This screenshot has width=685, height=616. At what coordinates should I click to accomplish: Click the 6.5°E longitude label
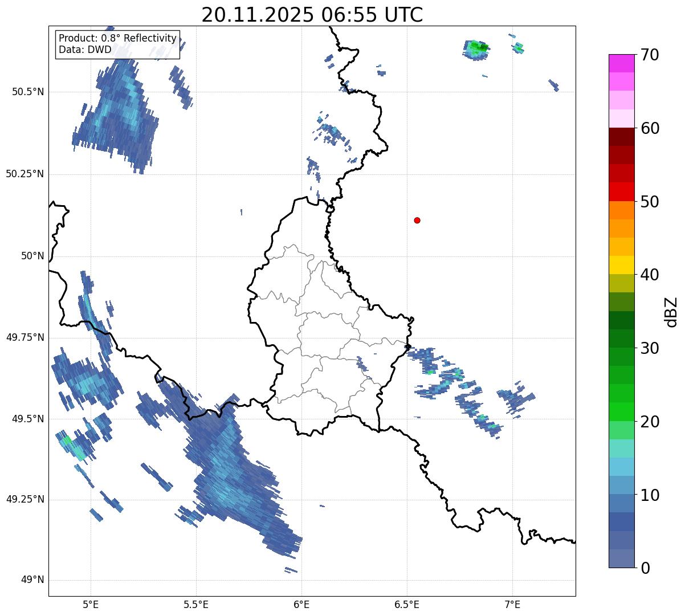(x=407, y=604)
